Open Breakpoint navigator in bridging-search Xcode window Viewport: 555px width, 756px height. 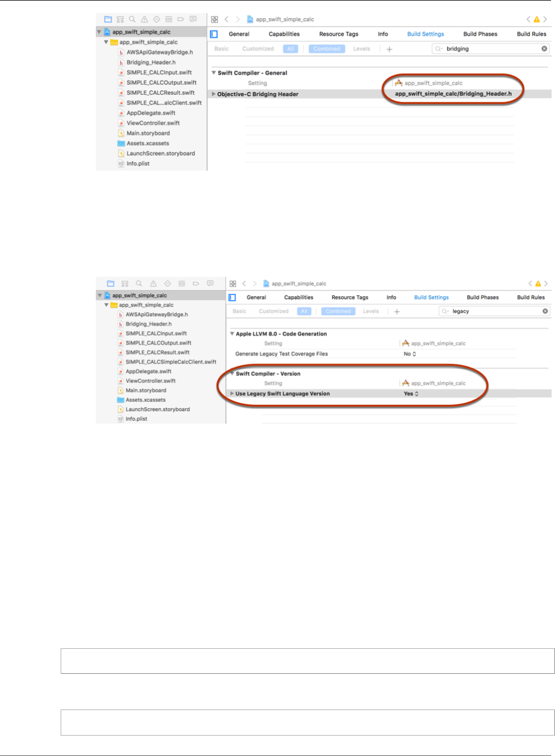click(x=181, y=19)
